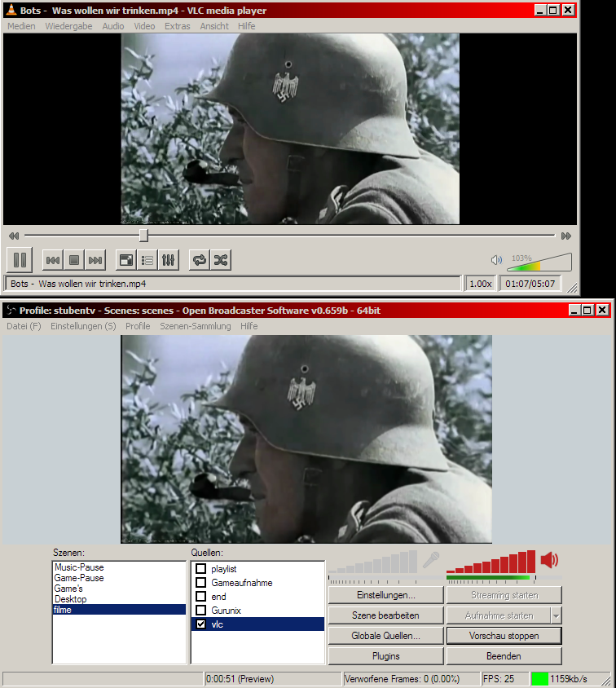Click the VLC seek bar handle
The height and width of the screenshot is (688, 616).
click(x=143, y=236)
